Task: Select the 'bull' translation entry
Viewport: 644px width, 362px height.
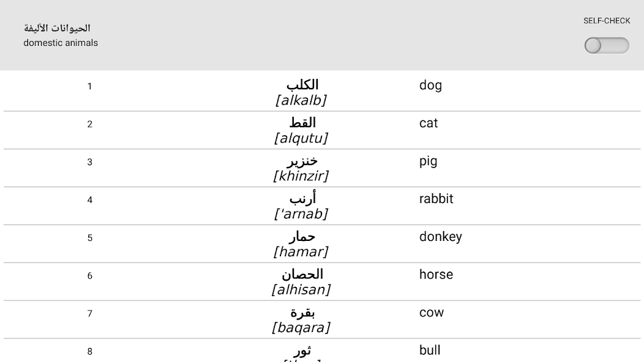Action: [430, 350]
